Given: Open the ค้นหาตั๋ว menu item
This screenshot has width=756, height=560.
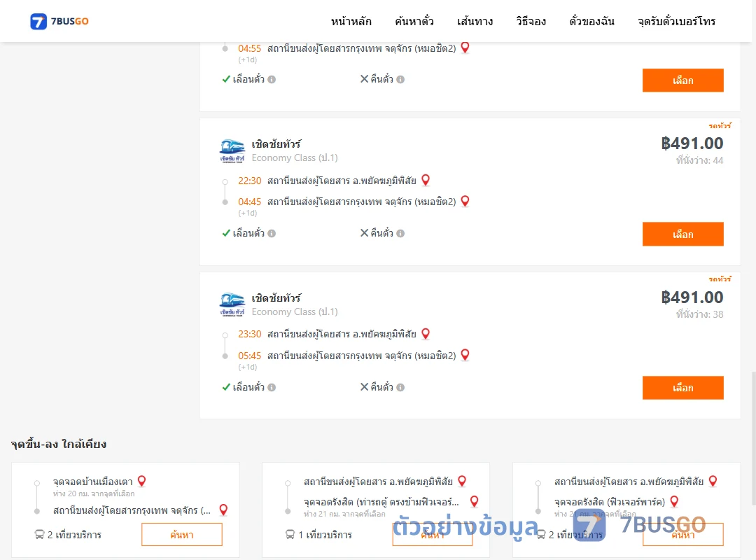Looking at the screenshot, I should click(414, 21).
